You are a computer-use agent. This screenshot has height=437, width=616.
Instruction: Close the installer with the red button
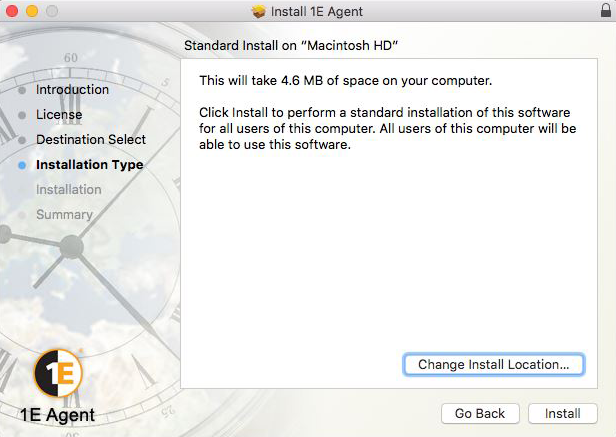coord(13,11)
